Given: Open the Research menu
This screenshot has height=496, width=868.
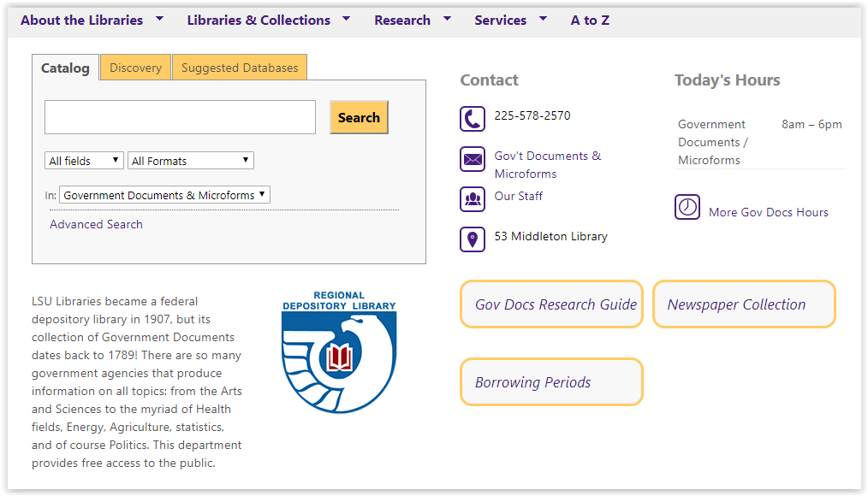Looking at the screenshot, I should pos(402,21).
